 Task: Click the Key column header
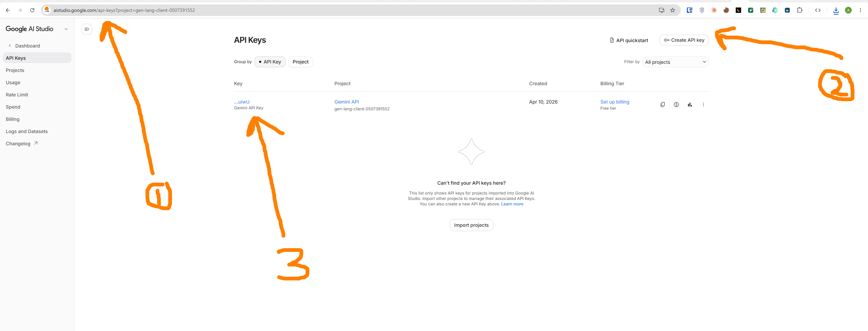pos(238,84)
